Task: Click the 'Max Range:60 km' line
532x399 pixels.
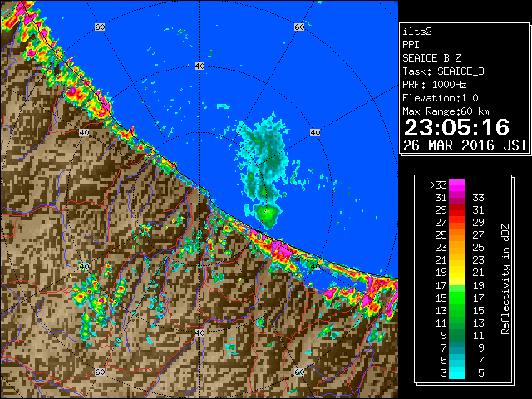Action: (446, 111)
